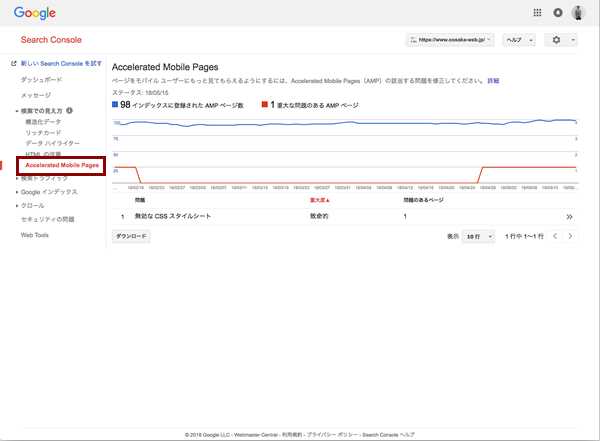Click the Google logo
The width and height of the screenshot is (600, 441).
click(35, 13)
